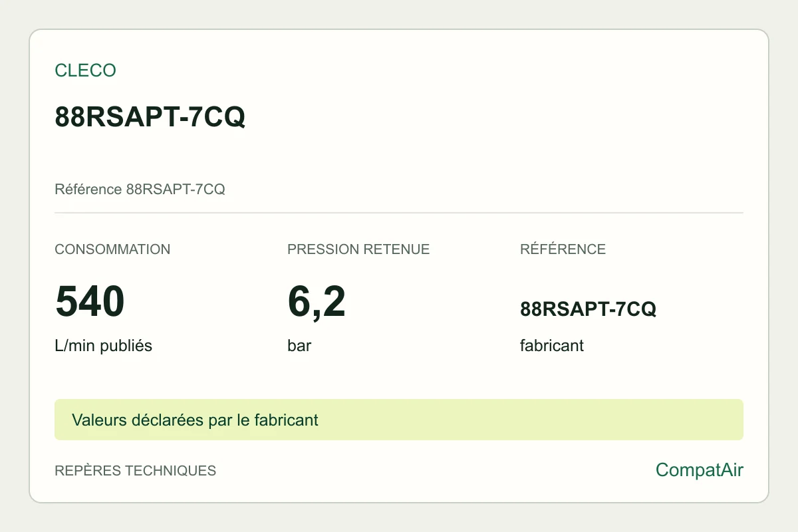Click the CLECO brand label
The width and height of the screenshot is (798, 532).
[85, 70]
